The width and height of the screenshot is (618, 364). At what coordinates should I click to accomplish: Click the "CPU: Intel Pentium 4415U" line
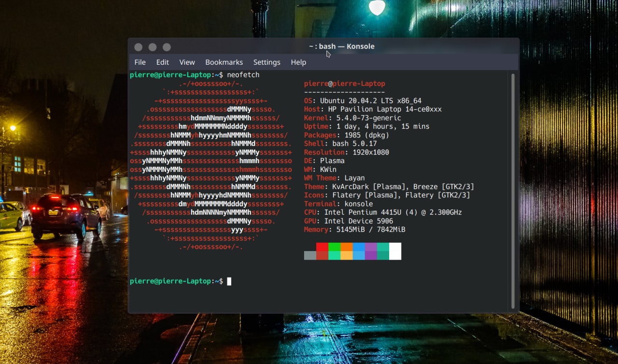pos(383,212)
